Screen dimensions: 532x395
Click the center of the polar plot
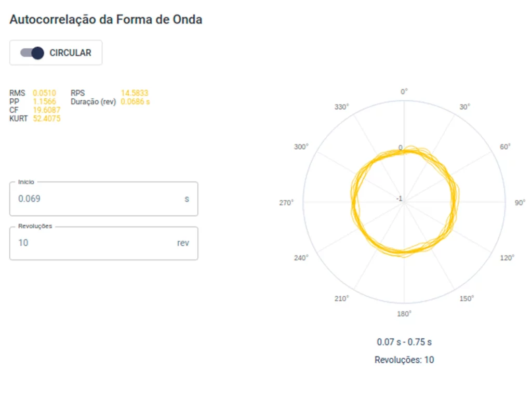[x=404, y=202]
